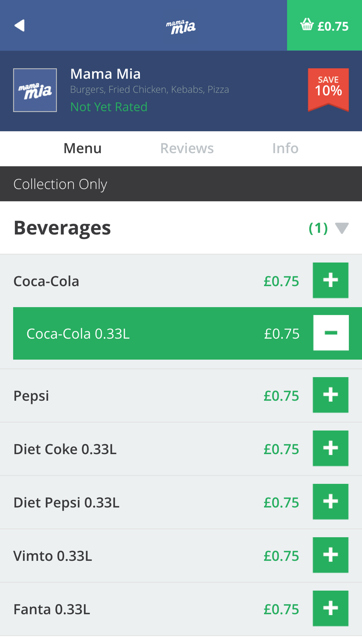
Task: Select the Menu tab
Action: point(83,148)
